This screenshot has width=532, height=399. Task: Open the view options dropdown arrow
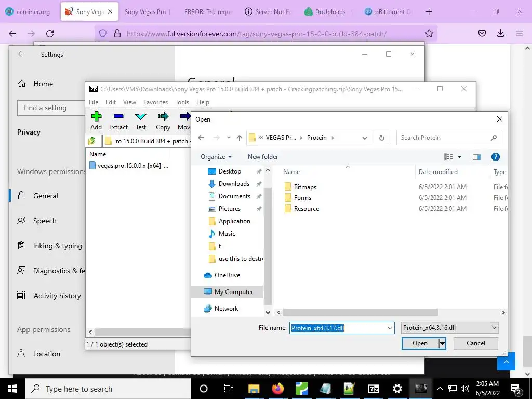(459, 157)
